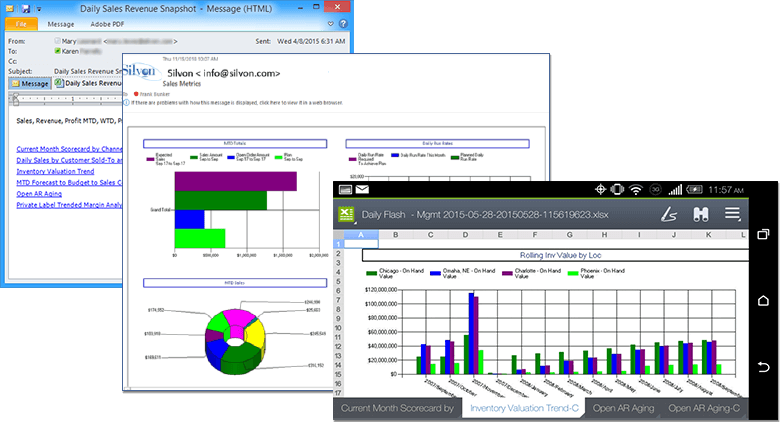Open Inventory Valuation Trend link

coord(55,171)
